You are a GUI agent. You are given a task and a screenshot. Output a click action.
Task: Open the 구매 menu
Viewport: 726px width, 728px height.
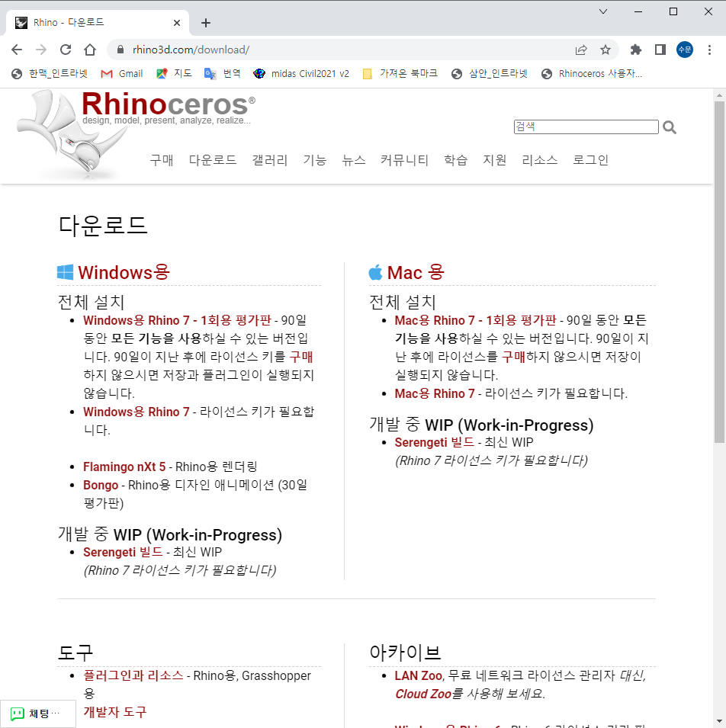pos(162,160)
